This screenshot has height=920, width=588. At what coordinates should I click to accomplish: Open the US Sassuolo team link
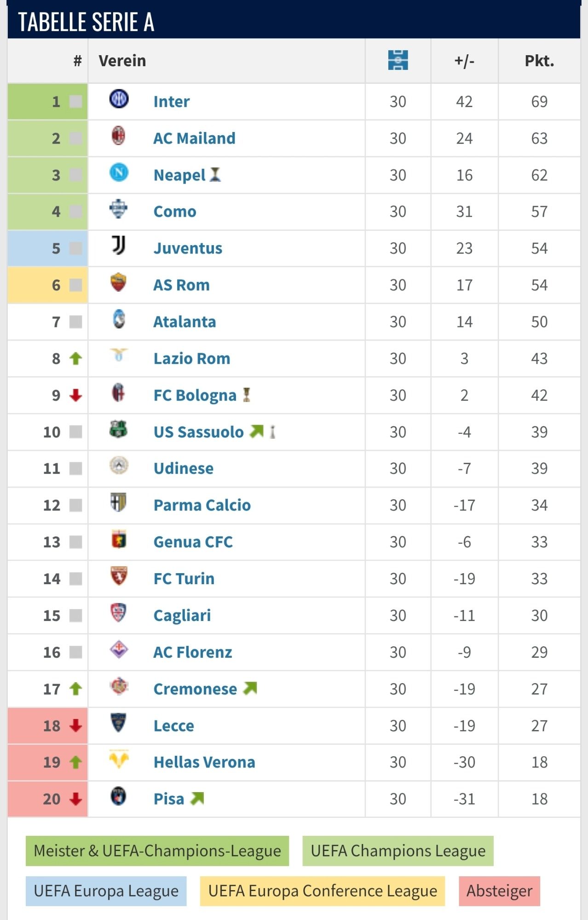point(198,432)
